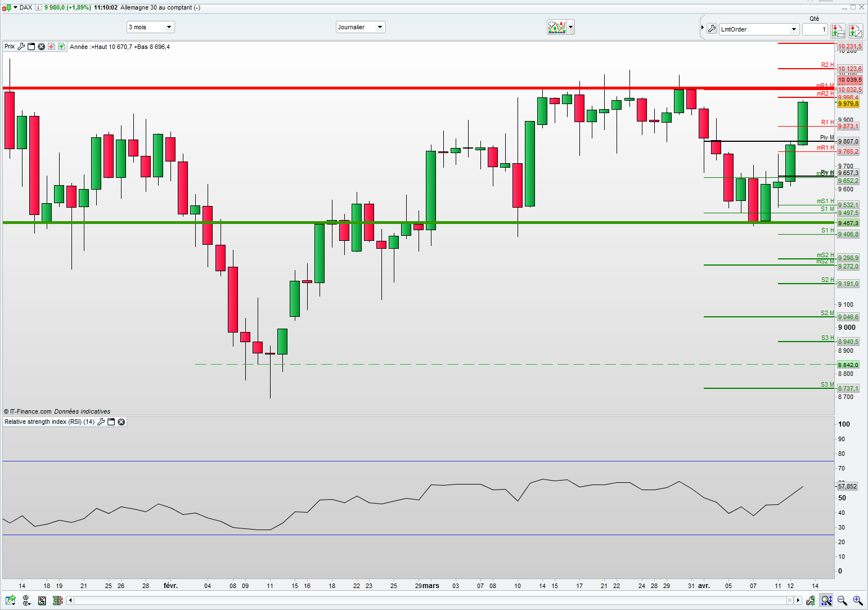Open the DAX instrument dropdown arrow
Screen dimensions: 868x610
coord(15,7)
